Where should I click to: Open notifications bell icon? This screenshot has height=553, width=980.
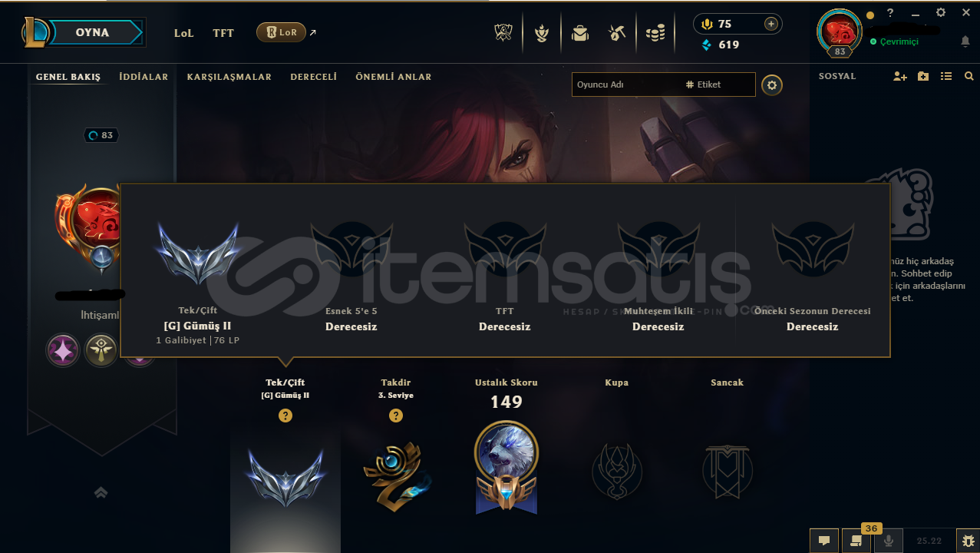click(x=965, y=41)
